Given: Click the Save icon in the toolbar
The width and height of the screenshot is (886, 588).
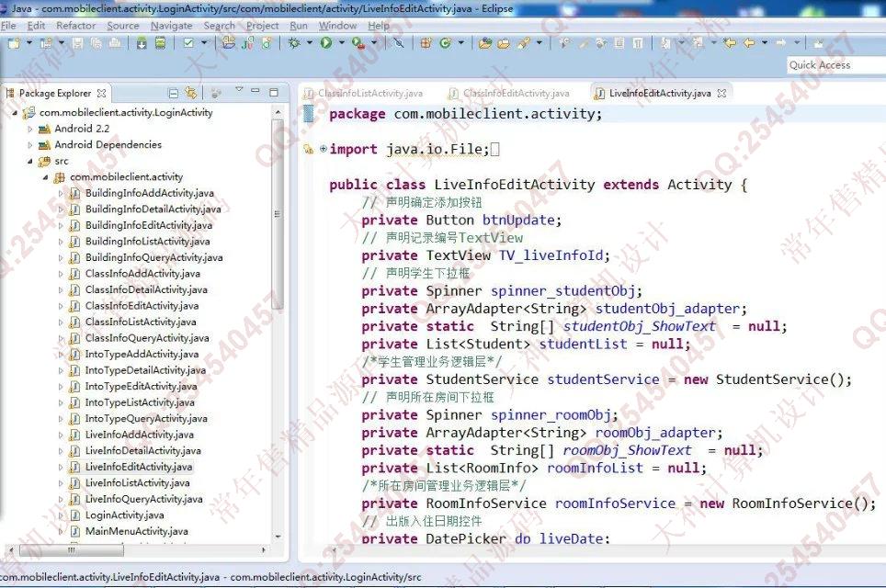Looking at the screenshot, I should (78, 43).
